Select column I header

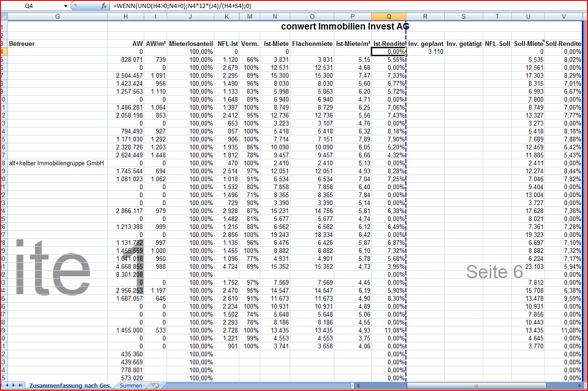pos(155,16)
